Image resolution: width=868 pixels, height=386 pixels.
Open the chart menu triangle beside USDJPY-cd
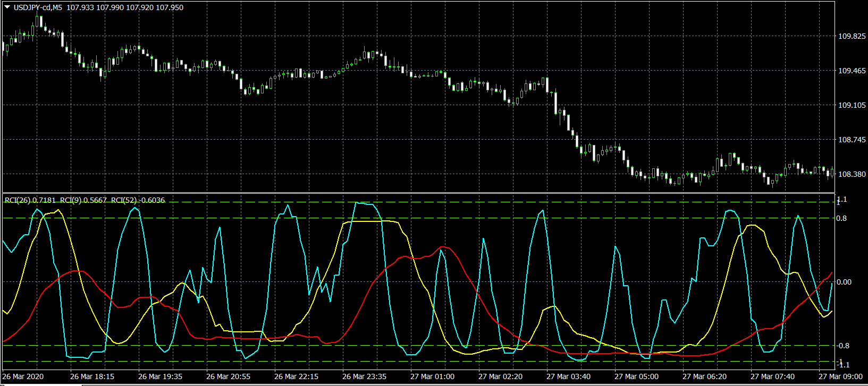coord(8,7)
